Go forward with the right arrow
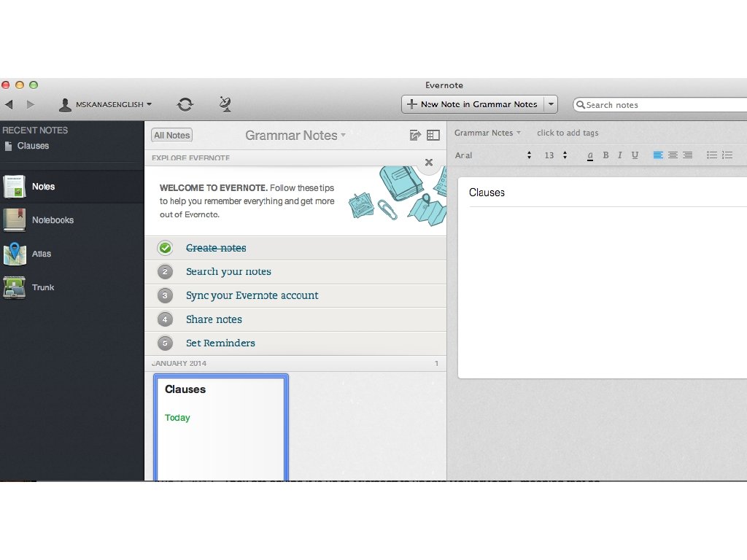 [31, 104]
